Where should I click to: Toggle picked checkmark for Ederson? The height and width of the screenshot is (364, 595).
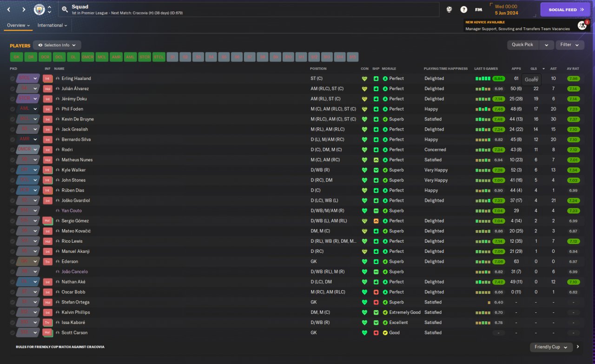pos(13,262)
